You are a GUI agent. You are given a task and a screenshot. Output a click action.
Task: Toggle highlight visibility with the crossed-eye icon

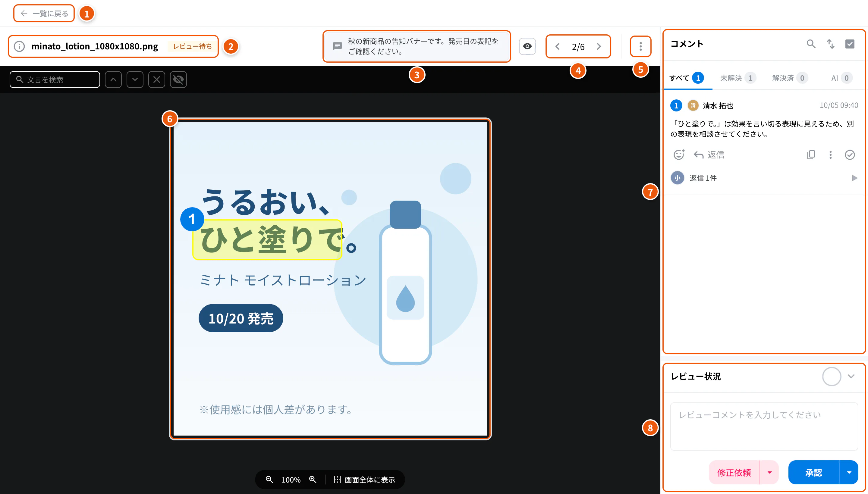[178, 80]
